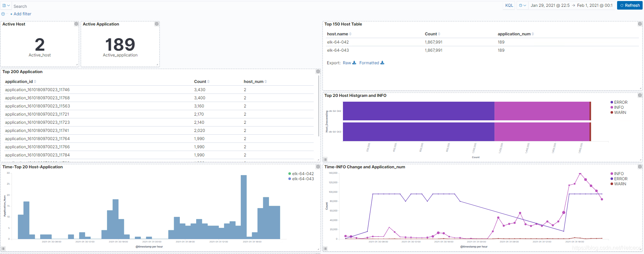Click INFO legend color dot in Histgram panel

tap(612, 107)
